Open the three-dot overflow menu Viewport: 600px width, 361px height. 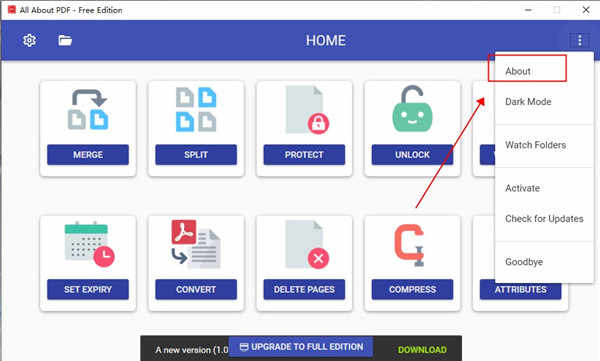pyautogui.click(x=580, y=40)
